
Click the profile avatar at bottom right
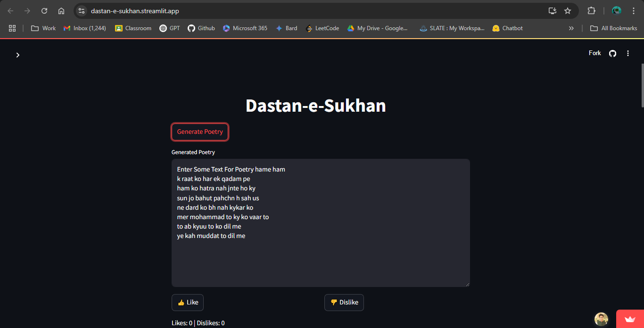601,319
